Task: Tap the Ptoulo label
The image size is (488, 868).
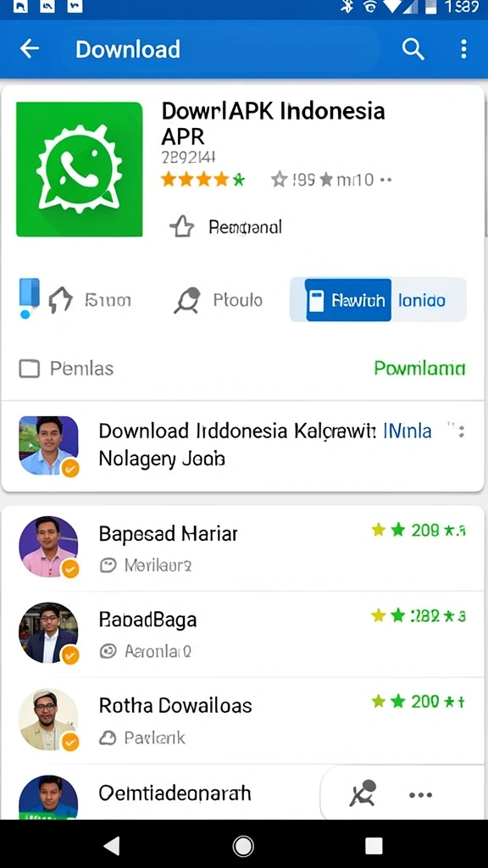Action: point(237,300)
